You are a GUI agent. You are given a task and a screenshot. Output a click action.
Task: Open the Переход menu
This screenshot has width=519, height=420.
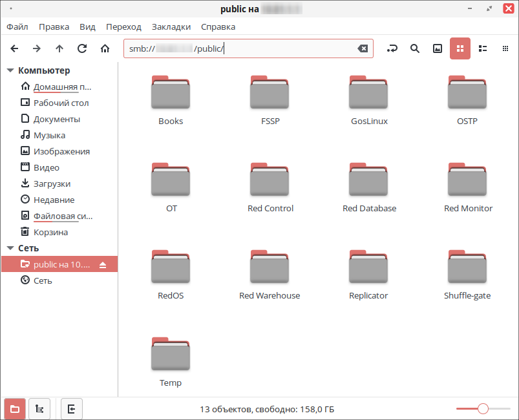tap(123, 26)
